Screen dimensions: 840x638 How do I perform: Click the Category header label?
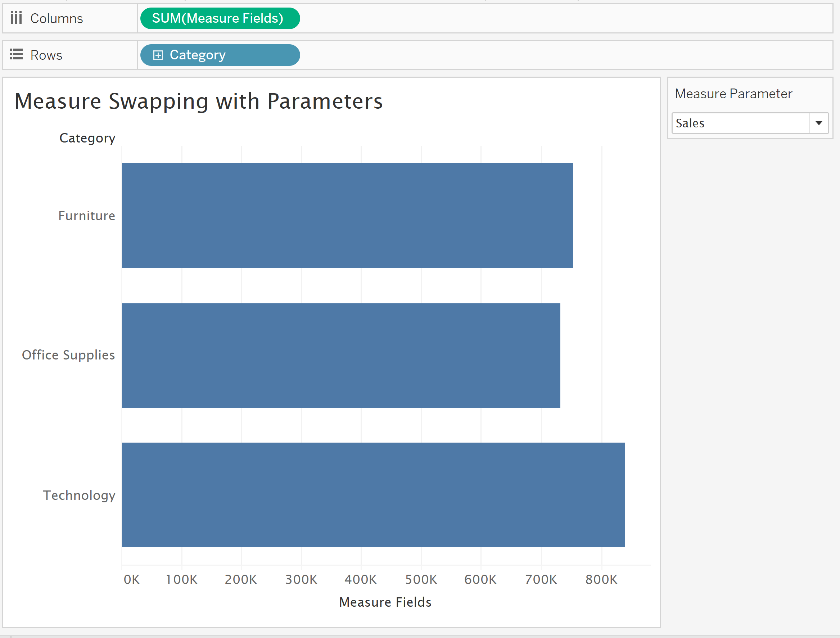[x=87, y=138]
